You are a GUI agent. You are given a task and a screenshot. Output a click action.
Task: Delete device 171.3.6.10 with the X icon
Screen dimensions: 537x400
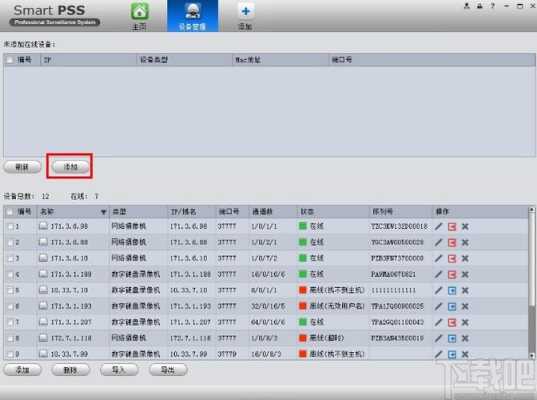[x=465, y=258]
